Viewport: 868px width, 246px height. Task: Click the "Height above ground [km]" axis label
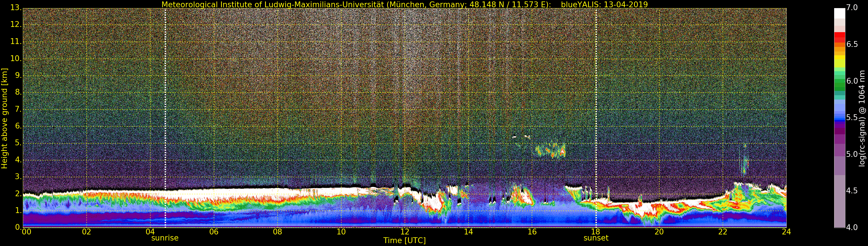pyautogui.click(x=4, y=118)
